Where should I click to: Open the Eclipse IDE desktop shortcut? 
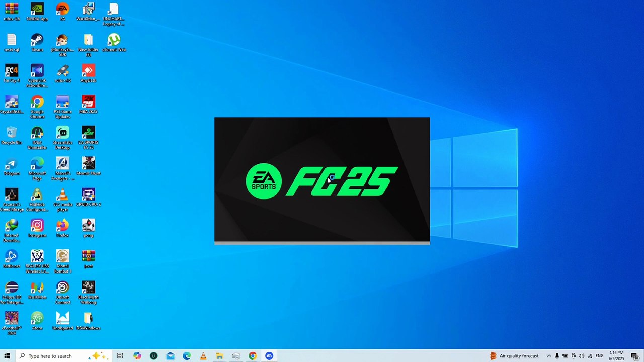[x=12, y=293]
